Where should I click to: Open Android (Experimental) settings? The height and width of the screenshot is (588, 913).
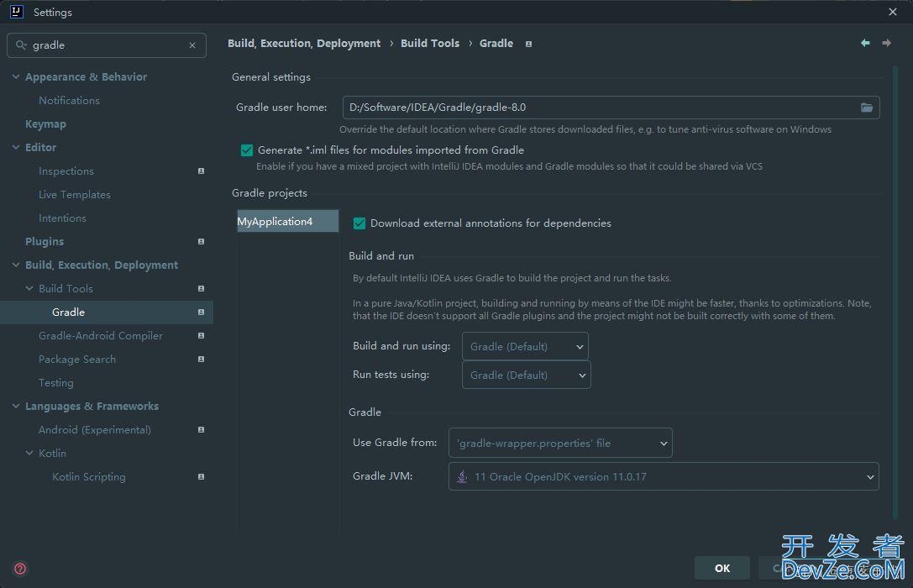click(x=94, y=429)
